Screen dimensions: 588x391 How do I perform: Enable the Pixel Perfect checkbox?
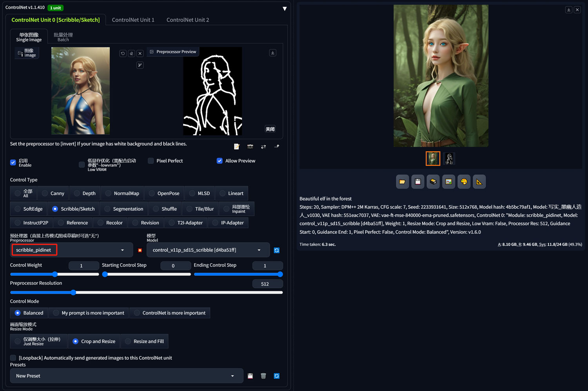pos(151,161)
